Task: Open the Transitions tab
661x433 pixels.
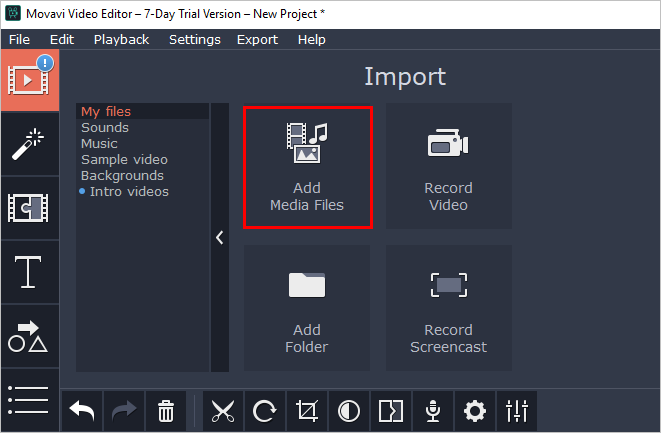Action: (x=30, y=208)
